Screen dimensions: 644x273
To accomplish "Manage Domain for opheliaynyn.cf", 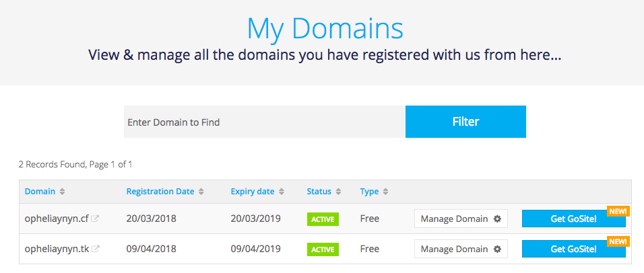I will click(x=461, y=219).
